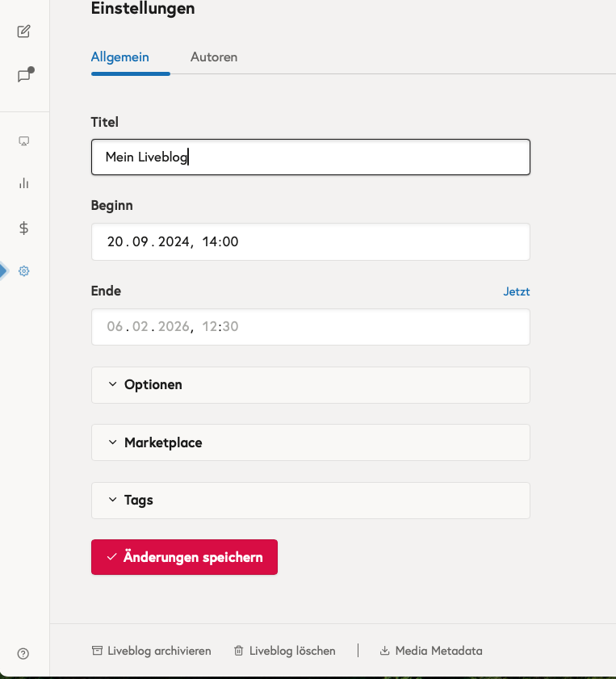Select the settings gear in sidebar
The height and width of the screenshot is (679, 616).
point(23,271)
